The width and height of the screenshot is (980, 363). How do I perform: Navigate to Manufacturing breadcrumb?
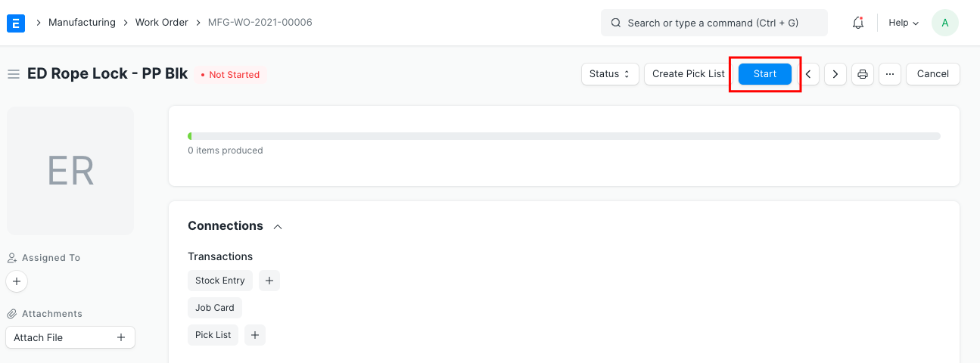(x=82, y=23)
